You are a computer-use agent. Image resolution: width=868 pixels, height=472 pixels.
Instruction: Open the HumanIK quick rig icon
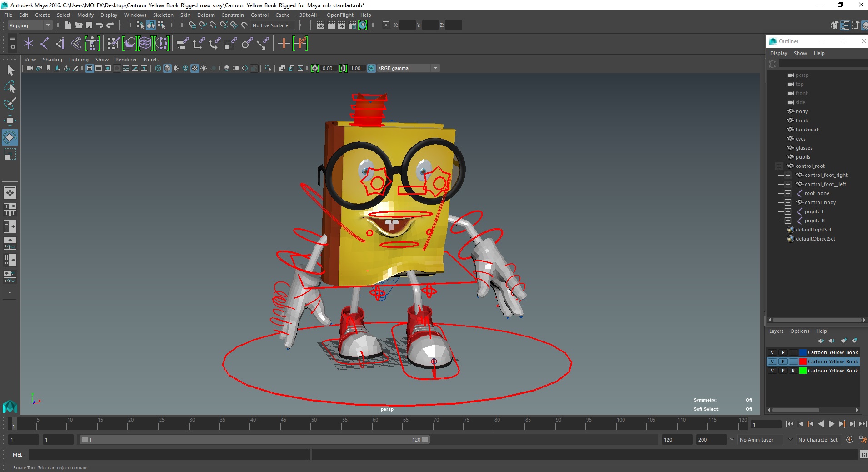(92, 43)
